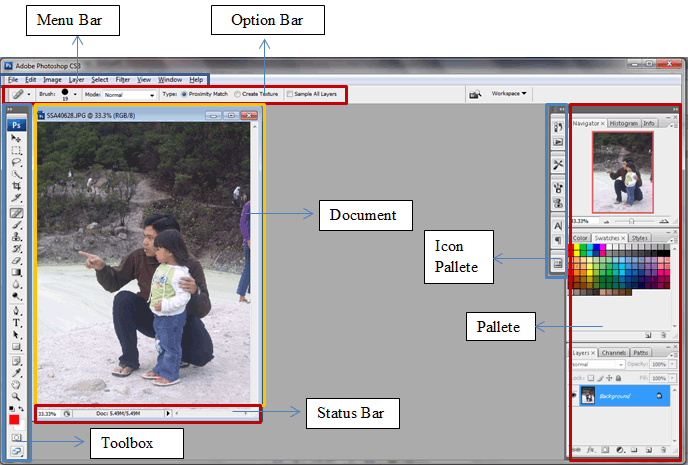
Task: Hide the Background layer eye icon
Action: [574, 396]
